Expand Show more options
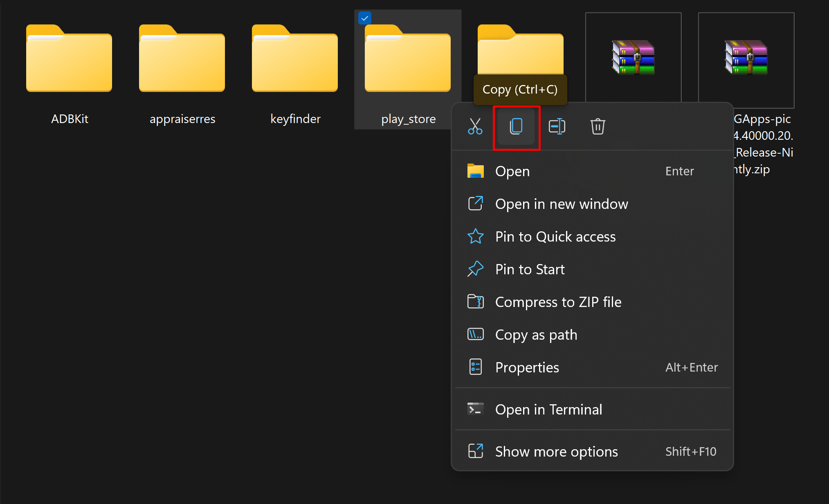 coord(556,452)
